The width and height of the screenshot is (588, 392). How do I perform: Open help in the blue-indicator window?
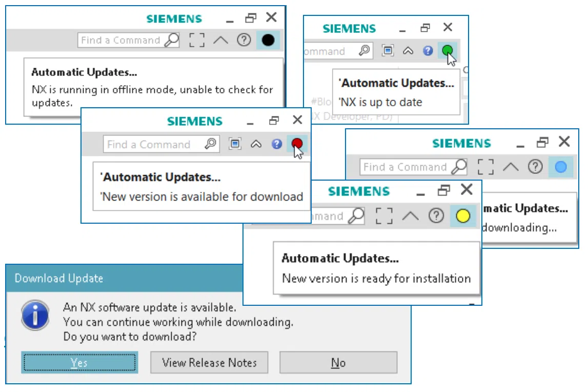click(535, 166)
